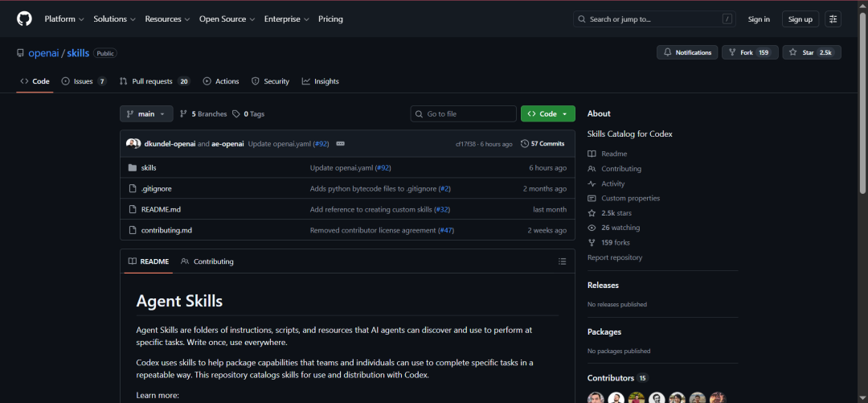Select the README tab in file viewer
The height and width of the screenshot is (403, 868).
(x=149, y=261)
